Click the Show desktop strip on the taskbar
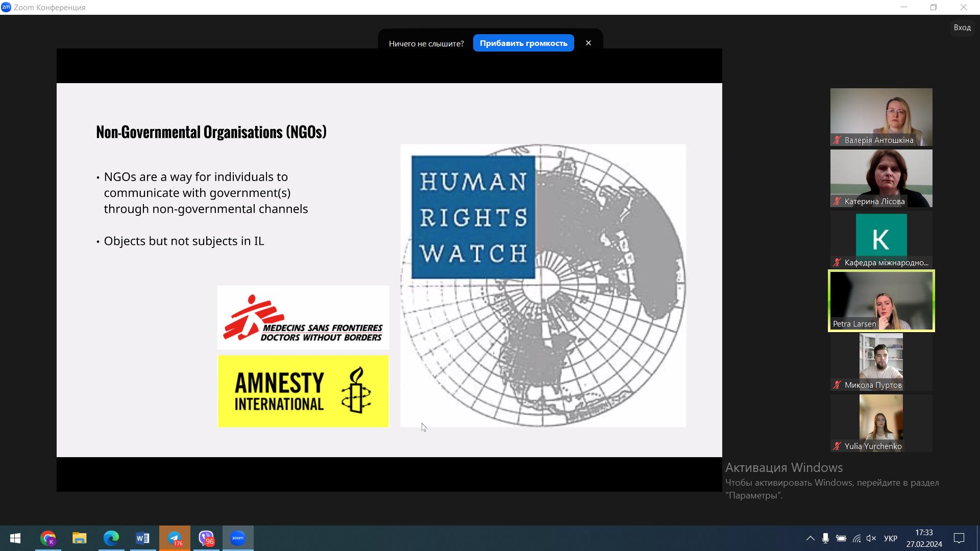The height and width of the screenshot is (551, 980). tap(978, 538)
